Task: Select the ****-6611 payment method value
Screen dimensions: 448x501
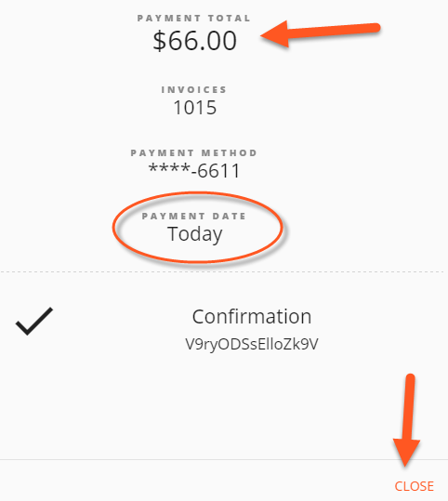Action: pyautogui.click(x=194, y=171)
